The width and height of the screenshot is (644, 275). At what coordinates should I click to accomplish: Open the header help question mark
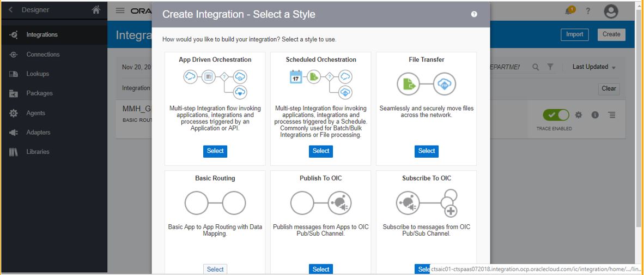[588, 11]
